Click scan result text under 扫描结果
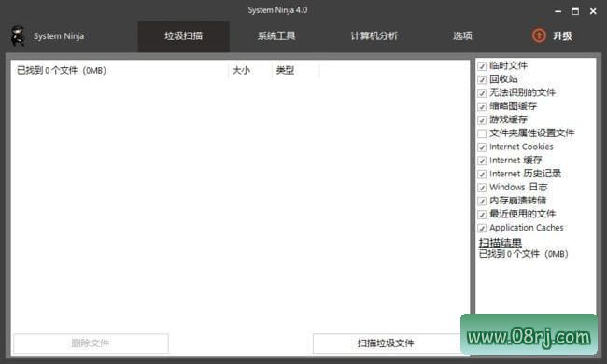 pyautogui.click(x=523, y=254)
